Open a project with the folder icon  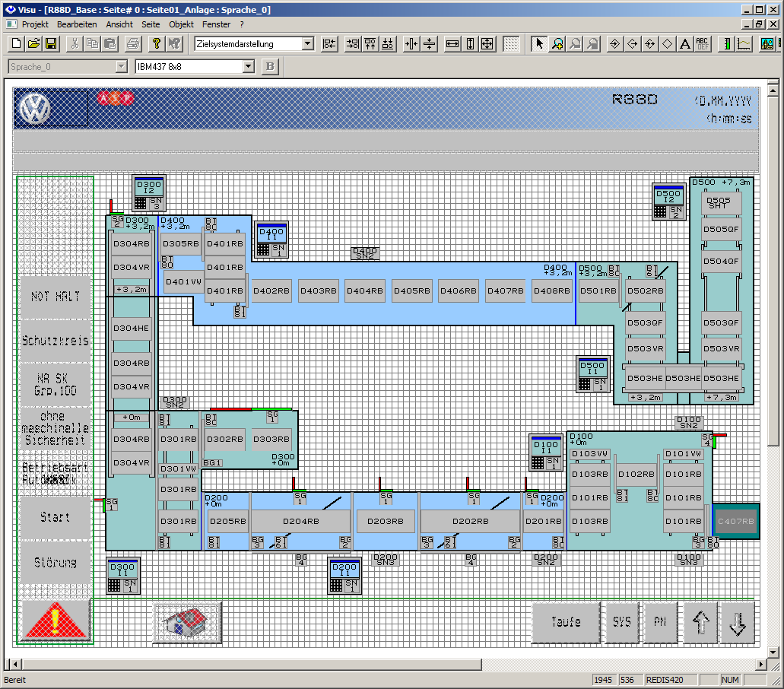click(x=33, y=44)
